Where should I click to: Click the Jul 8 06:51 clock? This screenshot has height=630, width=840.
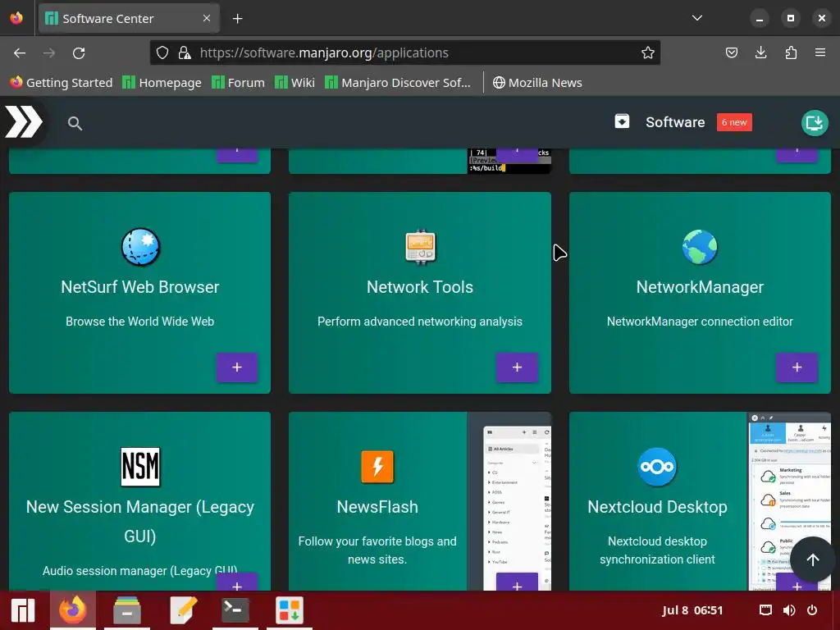[x=692, y=610]
